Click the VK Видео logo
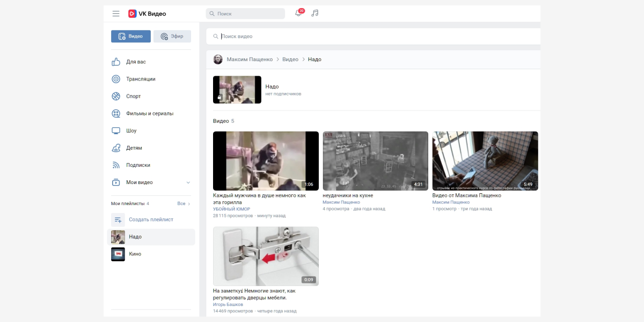Image resolution: width=644 pixels, height=322 pixels. 147,13
